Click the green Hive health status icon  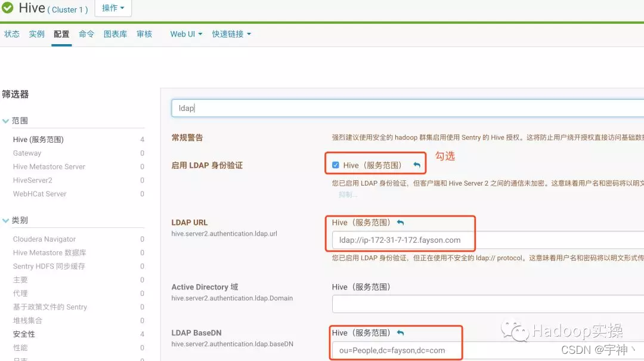[x=7, y=8]
